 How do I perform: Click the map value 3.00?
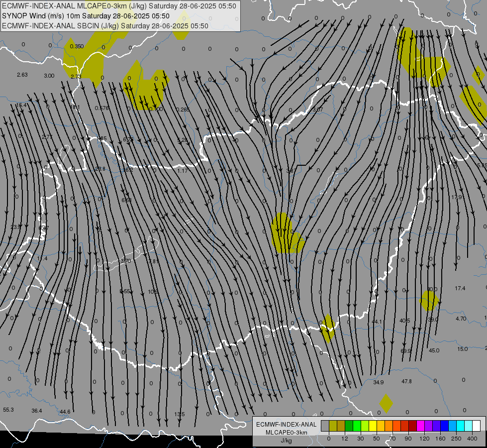coord(49,76)
